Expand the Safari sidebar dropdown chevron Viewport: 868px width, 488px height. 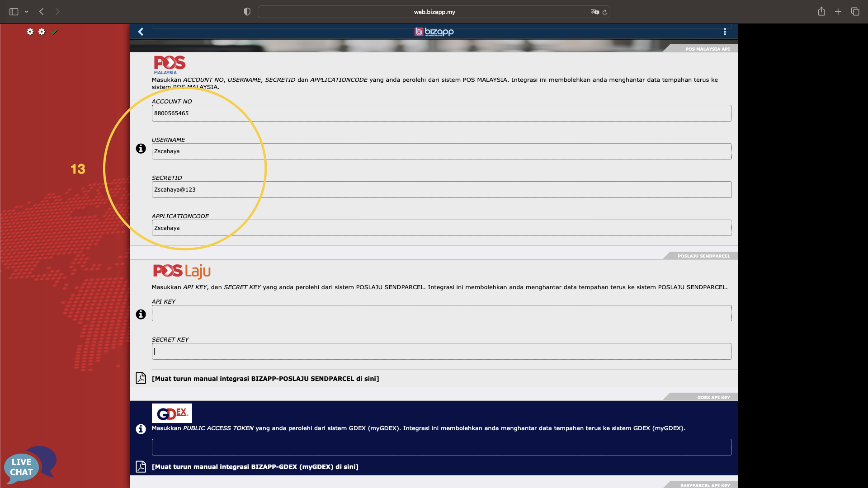click(27, 12)
